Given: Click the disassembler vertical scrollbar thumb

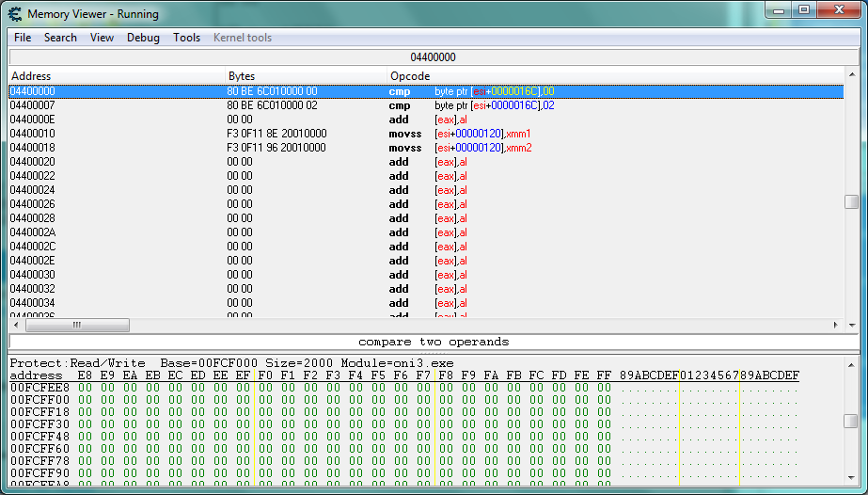Looking at the screenshot, I should pos(851,201).
